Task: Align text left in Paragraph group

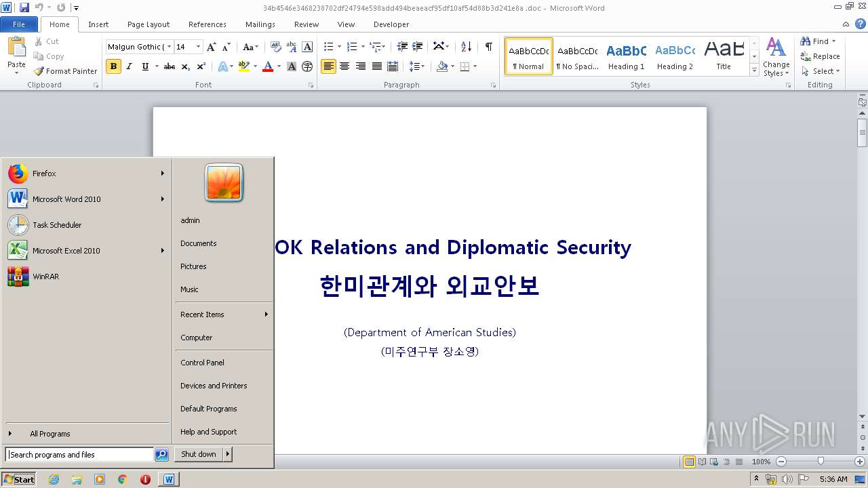Action: tap(328, 66)
